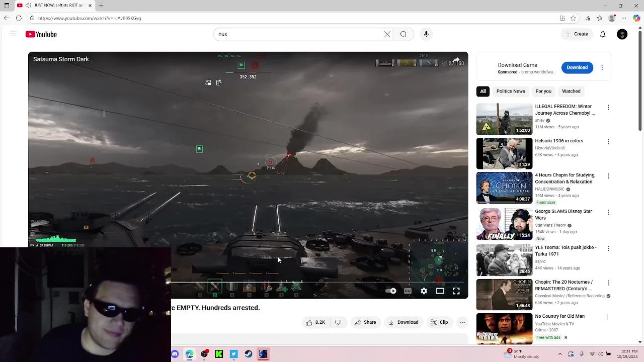The height and width of the screenshot is (362, 644).
Task: Open the green K app in taskbar
Action: [x=219, y=354]
